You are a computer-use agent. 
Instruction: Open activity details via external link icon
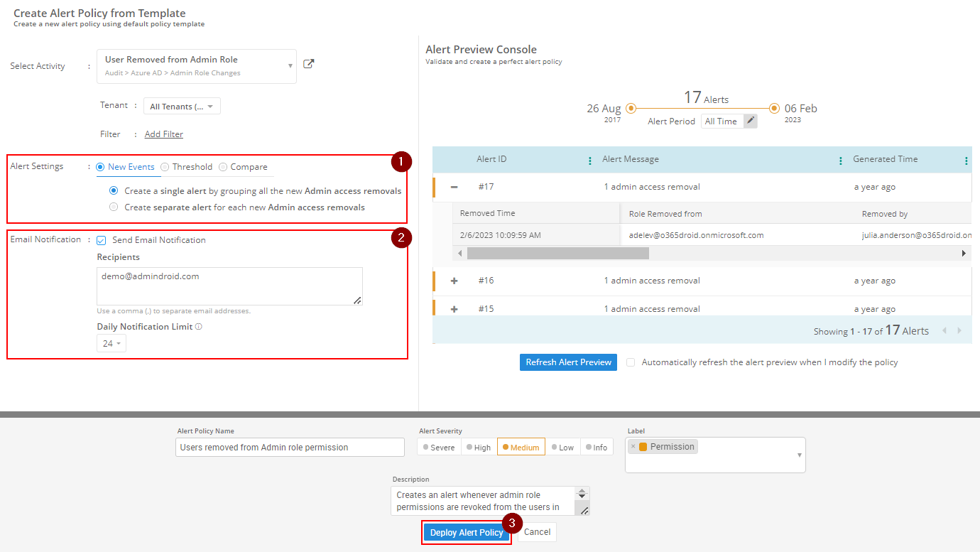click(x=308, y=64)
